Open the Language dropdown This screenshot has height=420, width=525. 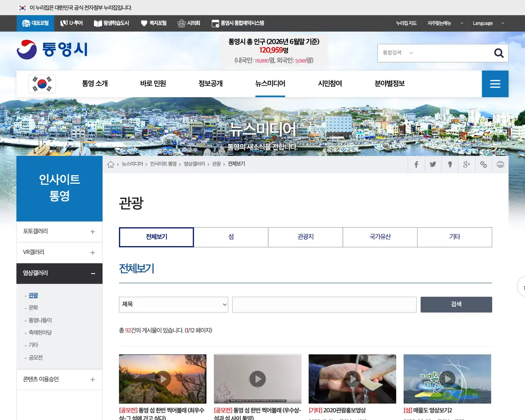pyautogui.click(x=488, y=23)
